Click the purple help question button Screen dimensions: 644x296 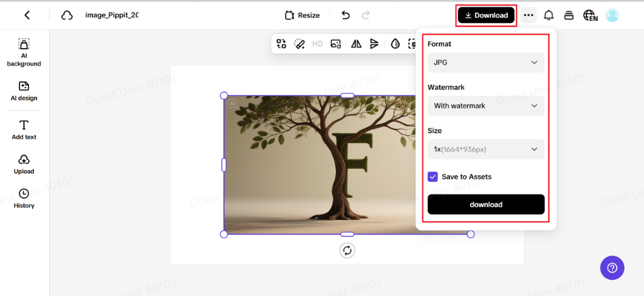click(612, 268)
